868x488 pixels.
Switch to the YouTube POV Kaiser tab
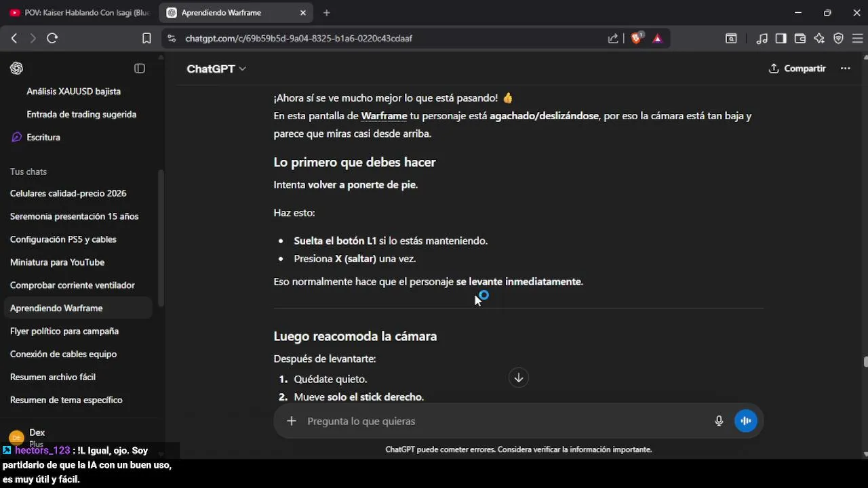(x=80, y=13)
